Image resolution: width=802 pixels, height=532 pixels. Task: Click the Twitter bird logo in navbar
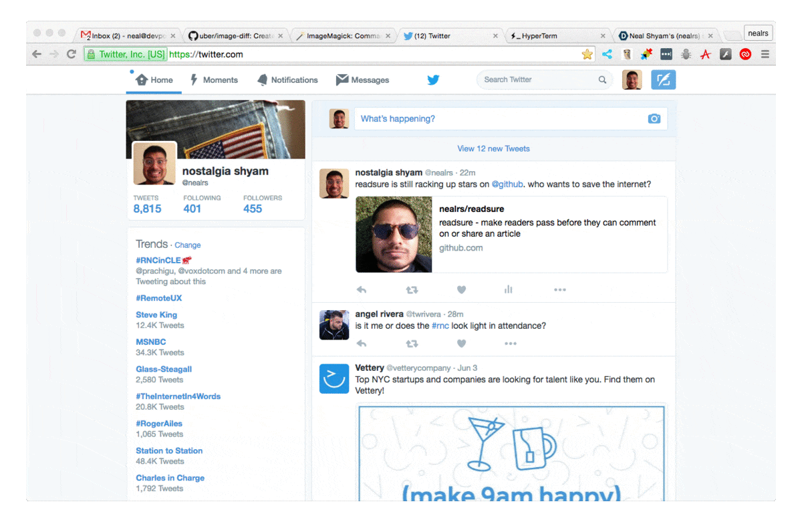pyautogui.click(x=433, y=80)
